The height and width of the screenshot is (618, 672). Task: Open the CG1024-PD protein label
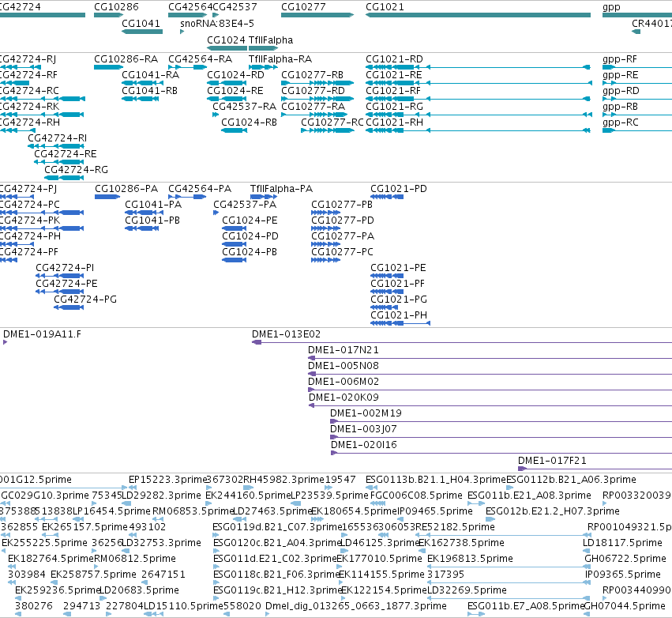pyautogui.click(x=250, y=236)
